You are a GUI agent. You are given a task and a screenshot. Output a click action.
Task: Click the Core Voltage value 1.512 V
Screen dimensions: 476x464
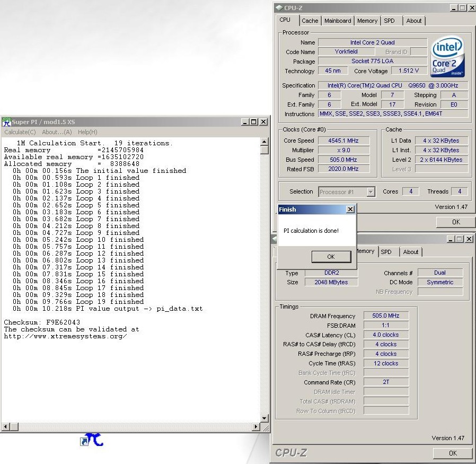pos(409,71)
